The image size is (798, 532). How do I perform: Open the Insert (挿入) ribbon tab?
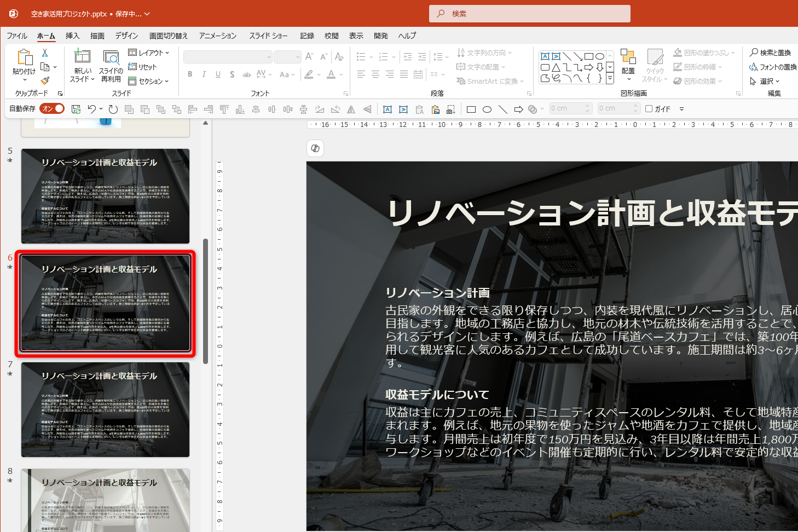pyautogui.click(x=72, y=36)
